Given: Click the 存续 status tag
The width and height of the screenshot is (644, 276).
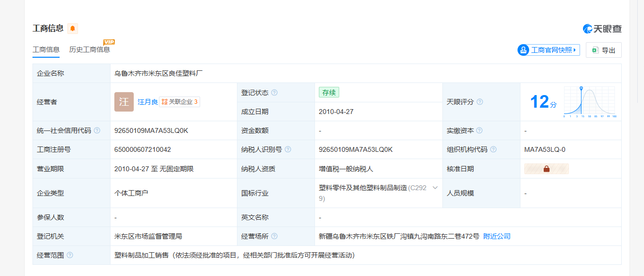Looking at the screenshot, I should click(x=329, y=93).
